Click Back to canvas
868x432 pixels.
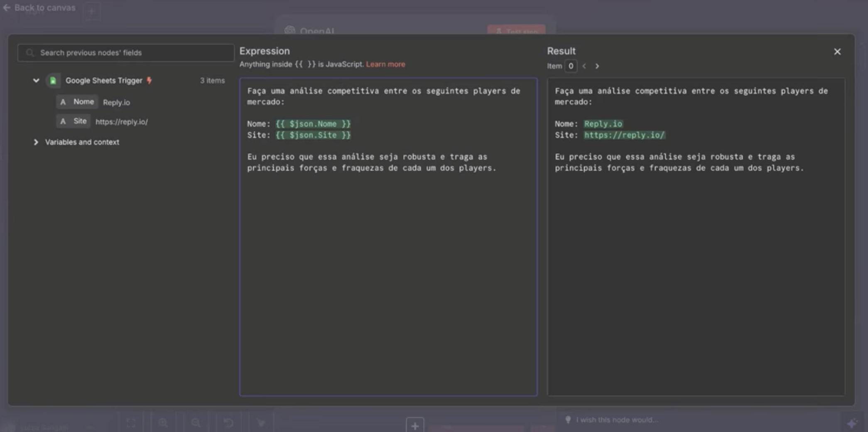40,7
